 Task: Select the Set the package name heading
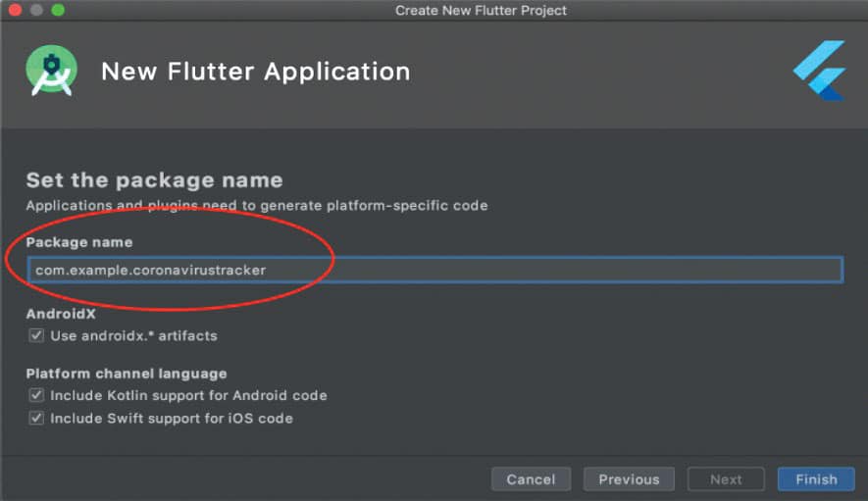(x=154, y=180)
